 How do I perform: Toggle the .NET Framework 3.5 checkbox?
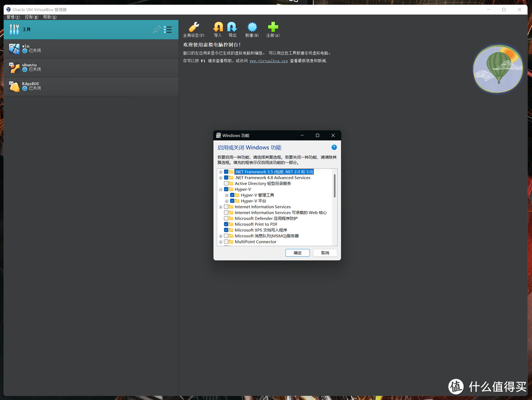click(226, 171)
